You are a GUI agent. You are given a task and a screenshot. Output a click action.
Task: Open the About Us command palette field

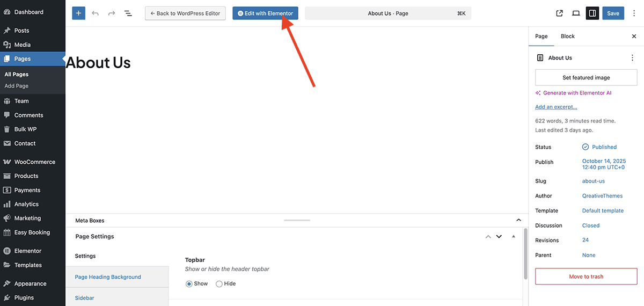point(387,13)
